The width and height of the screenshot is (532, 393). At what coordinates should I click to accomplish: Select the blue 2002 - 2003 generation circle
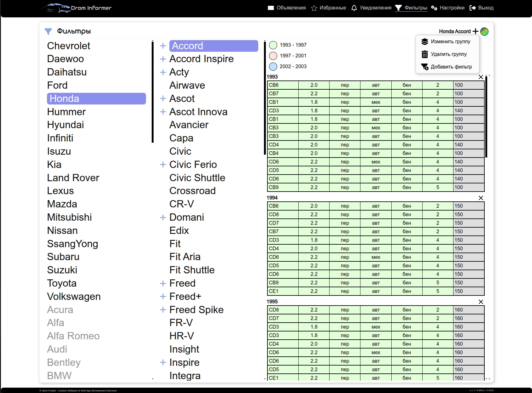(273, 67)
